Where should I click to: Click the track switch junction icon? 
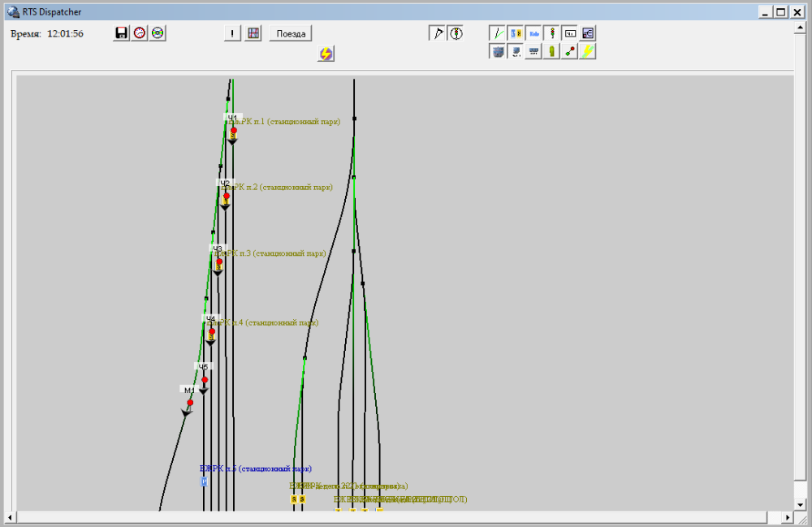point(588,33)
